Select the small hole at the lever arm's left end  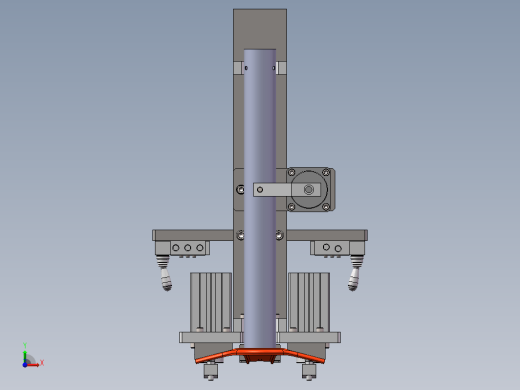(x=260, y=190)
